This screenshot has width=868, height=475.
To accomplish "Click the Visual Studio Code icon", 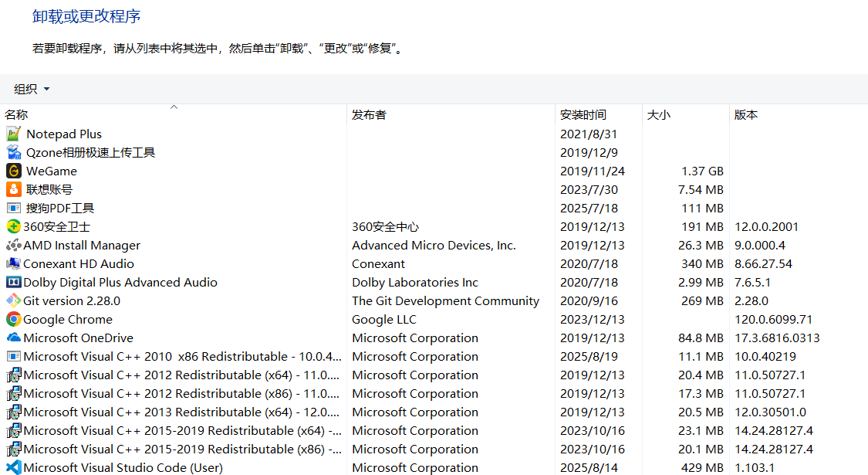I will tap(13, 467).
